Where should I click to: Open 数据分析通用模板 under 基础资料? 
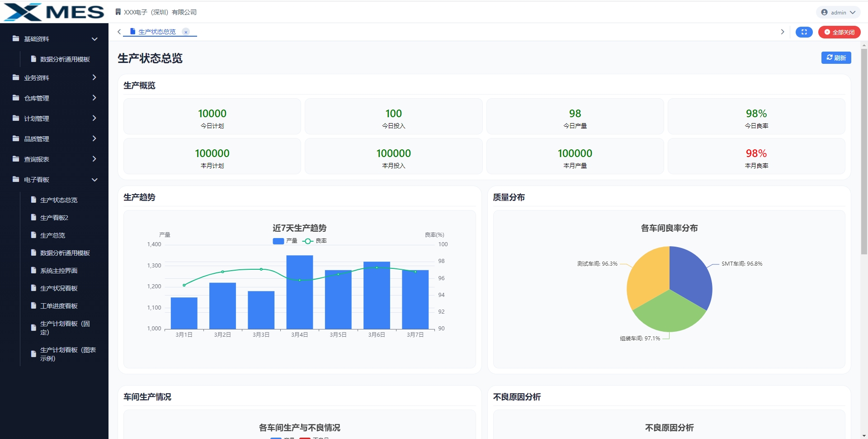65,59
